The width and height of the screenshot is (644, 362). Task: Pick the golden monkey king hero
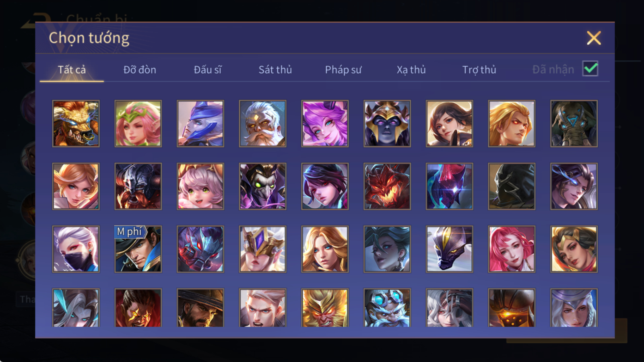point(325,308)
